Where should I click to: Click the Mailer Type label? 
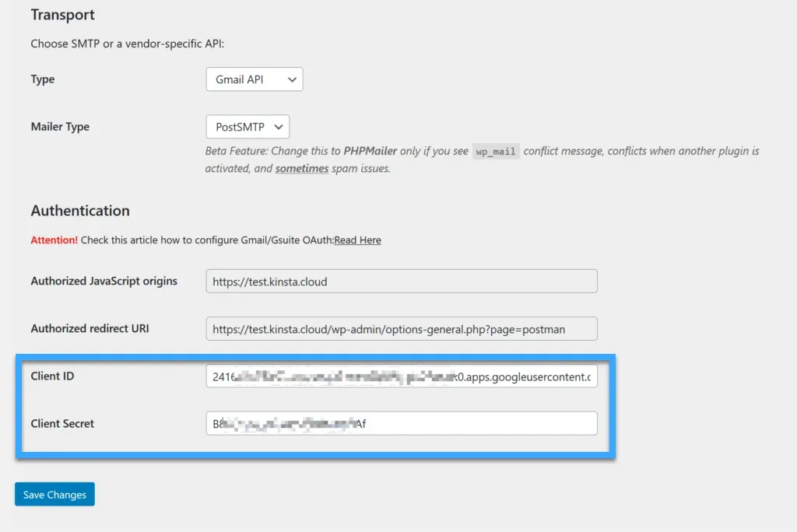60,126
